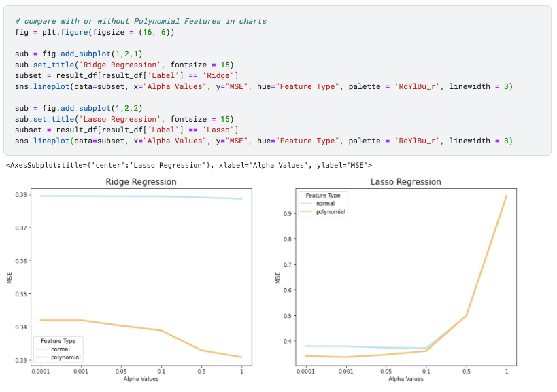Click the 'normal' label in Lasso legend

pos(325,204)
